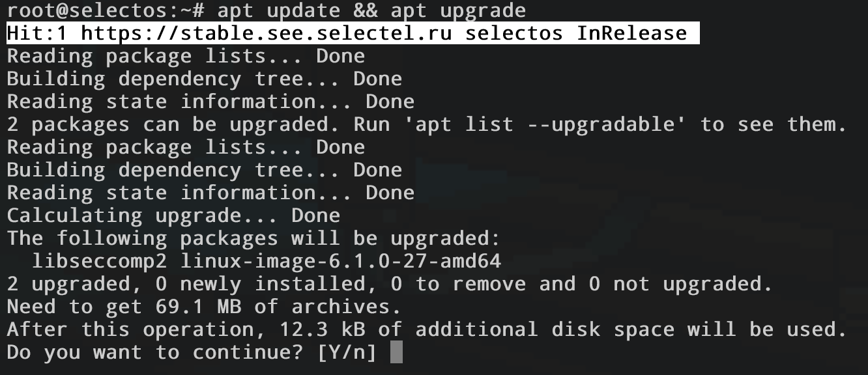This screenshot has width=868, height=375.
Task: Click the '69.1 MB' download size value
Action: tap(199, 307)
